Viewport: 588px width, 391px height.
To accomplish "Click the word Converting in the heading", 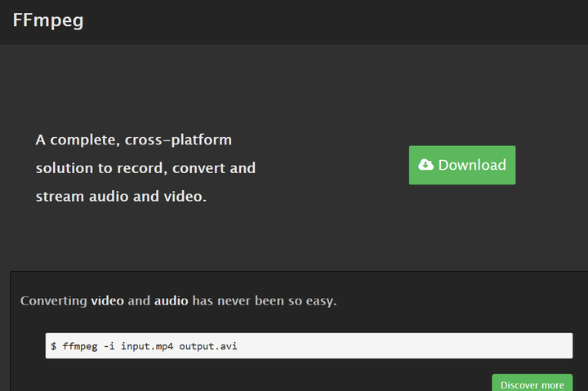I will (54, 300).
